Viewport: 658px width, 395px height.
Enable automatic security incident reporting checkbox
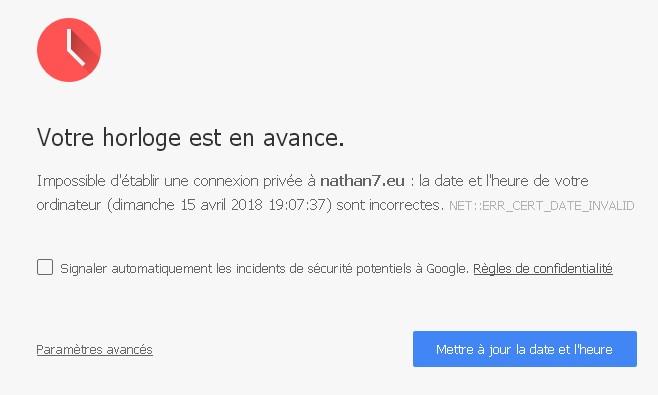point(45,267)
